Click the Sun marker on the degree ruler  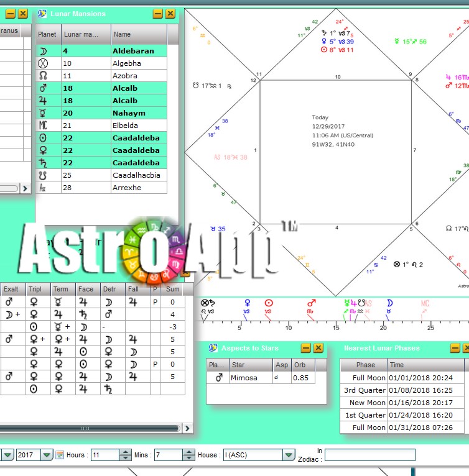[269, 303]
